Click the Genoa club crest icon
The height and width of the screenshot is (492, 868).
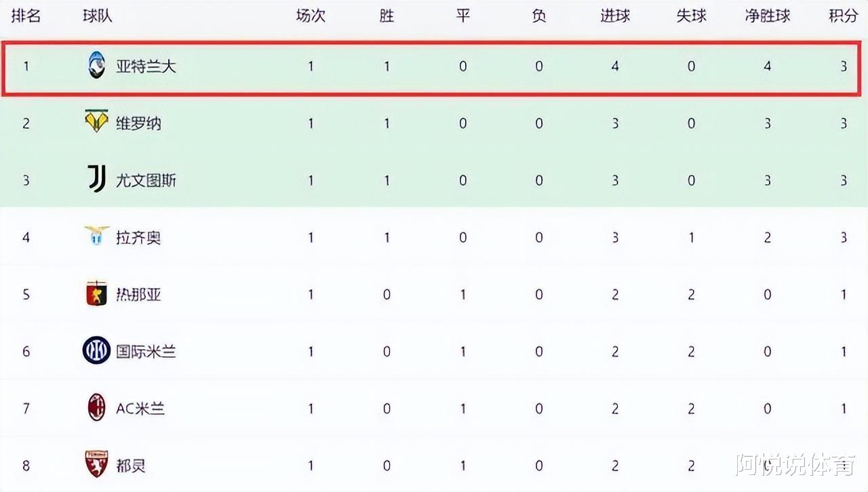pyautogui.click(x=97, y=294)
